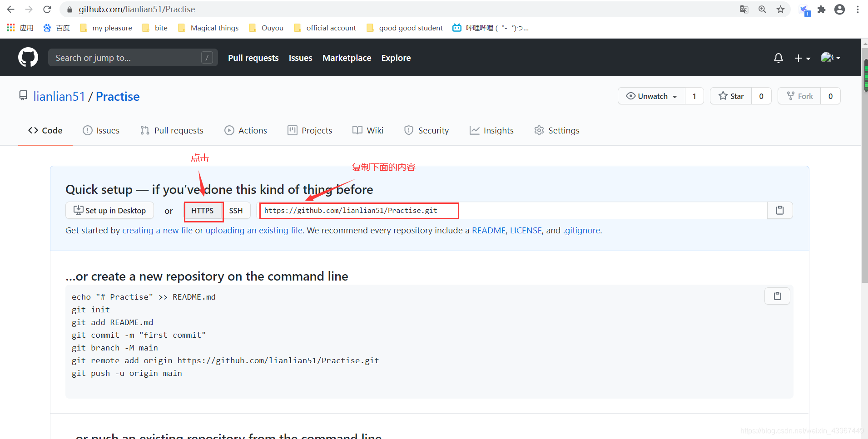The width and height of the screenshot is (868, 439).
Task: Open the Security tab
Action: coord(427,130)
